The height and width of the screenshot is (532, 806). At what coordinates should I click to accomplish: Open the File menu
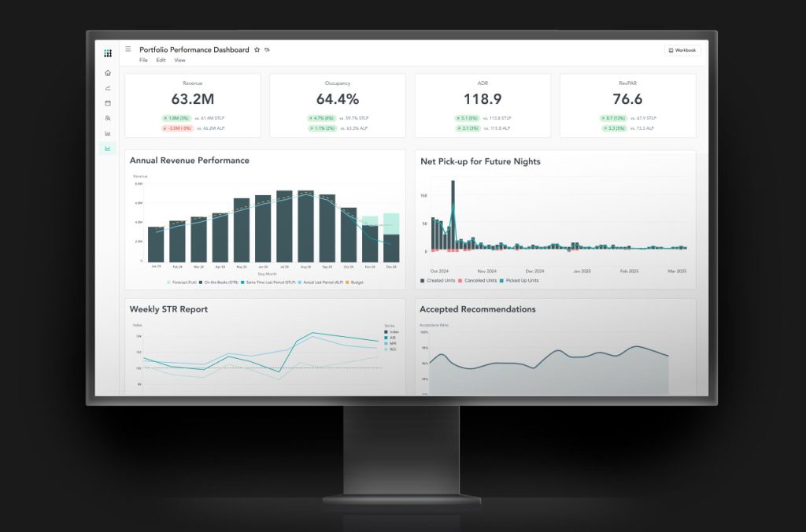(143, 60)
